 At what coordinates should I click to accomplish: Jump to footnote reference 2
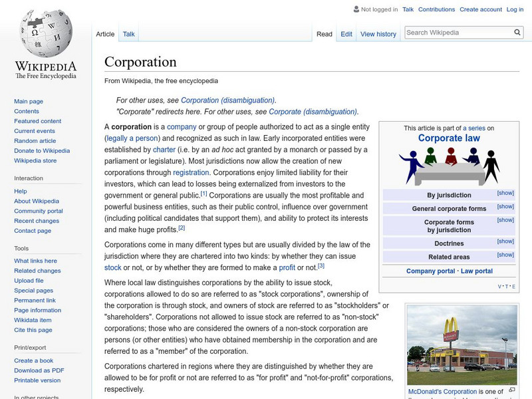(182, 228)
